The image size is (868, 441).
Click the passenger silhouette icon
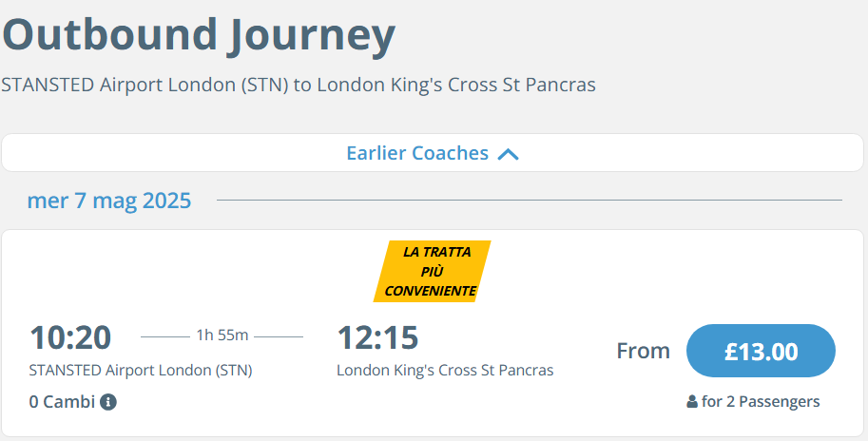coord(691,402)
